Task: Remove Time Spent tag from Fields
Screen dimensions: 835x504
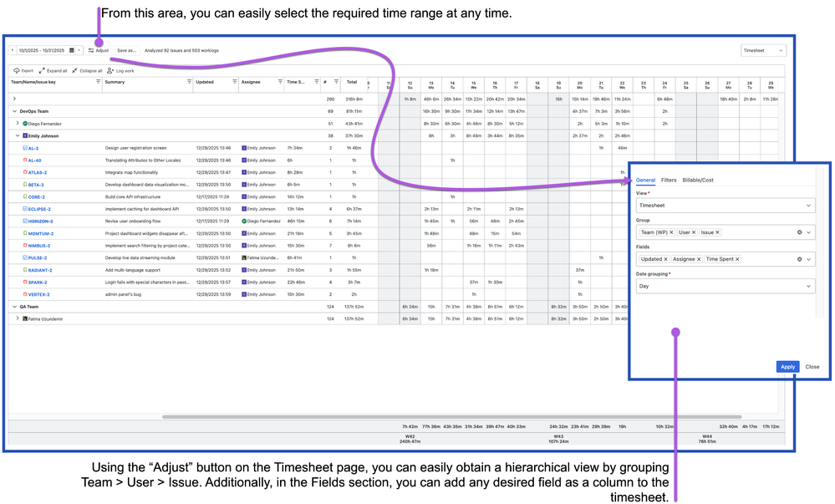Action: coord(737,259)
